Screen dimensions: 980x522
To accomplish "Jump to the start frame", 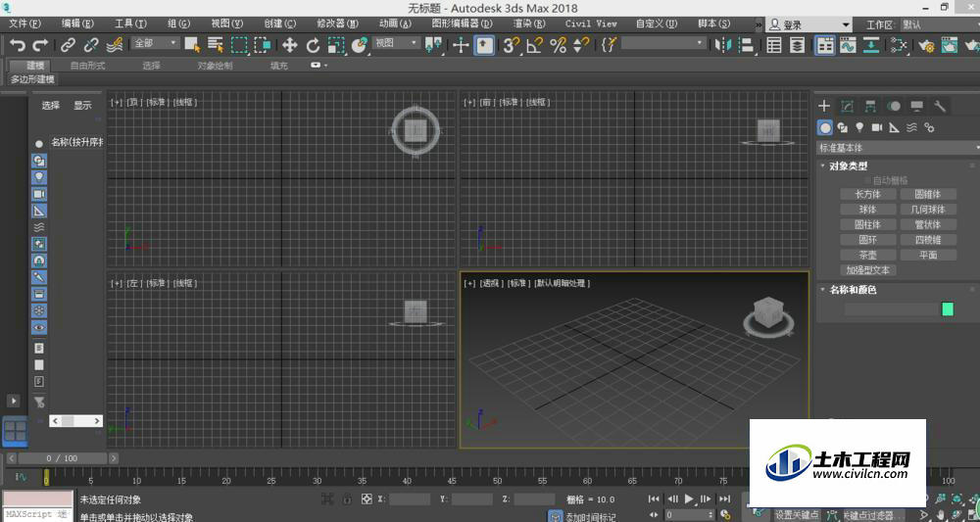I will click(654, 498).
